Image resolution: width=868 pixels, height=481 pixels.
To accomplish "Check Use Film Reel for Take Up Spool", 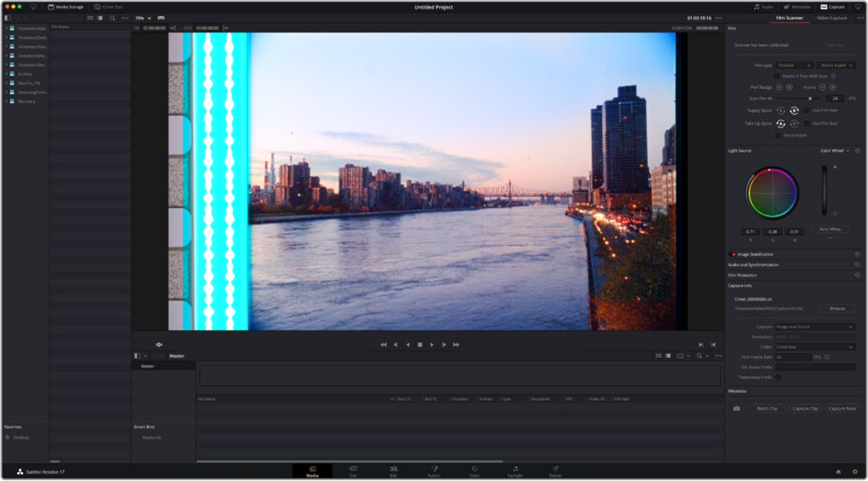I will [807, 123].
